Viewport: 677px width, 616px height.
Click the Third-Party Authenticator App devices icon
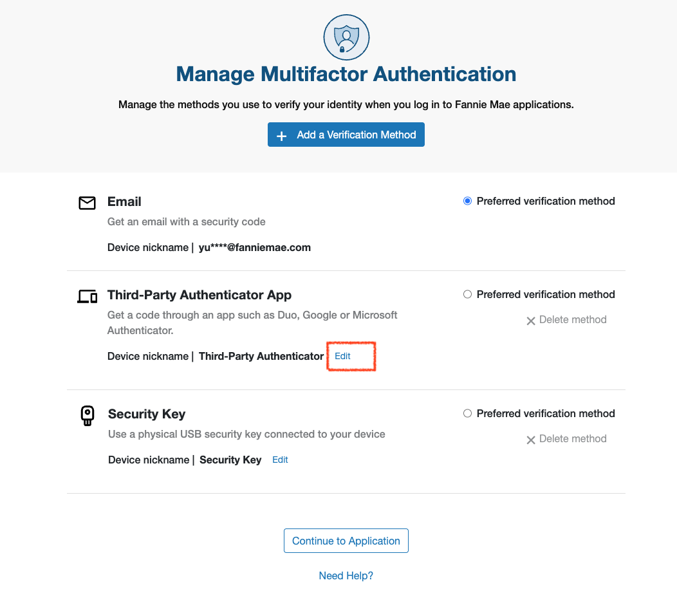point(87,296)
